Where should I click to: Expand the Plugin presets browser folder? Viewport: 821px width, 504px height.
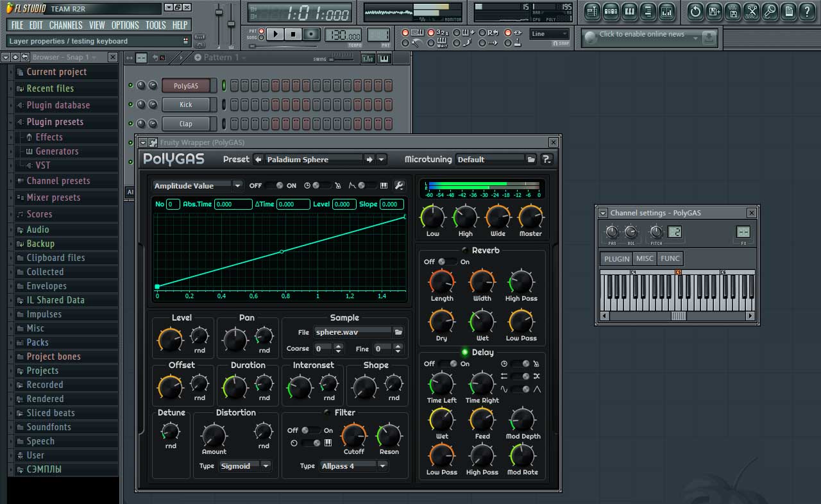point(55,122)
